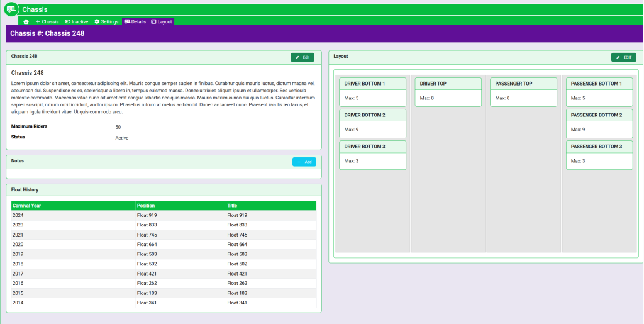The image size is (644, 324).
Task: Add a new note
Action: (x=304, y=162)
